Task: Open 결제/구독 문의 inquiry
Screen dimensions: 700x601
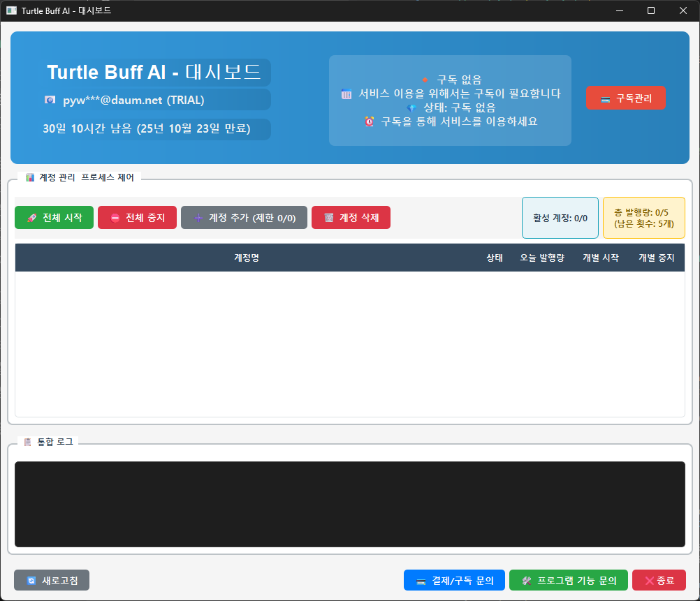Action: pos(454,580)
